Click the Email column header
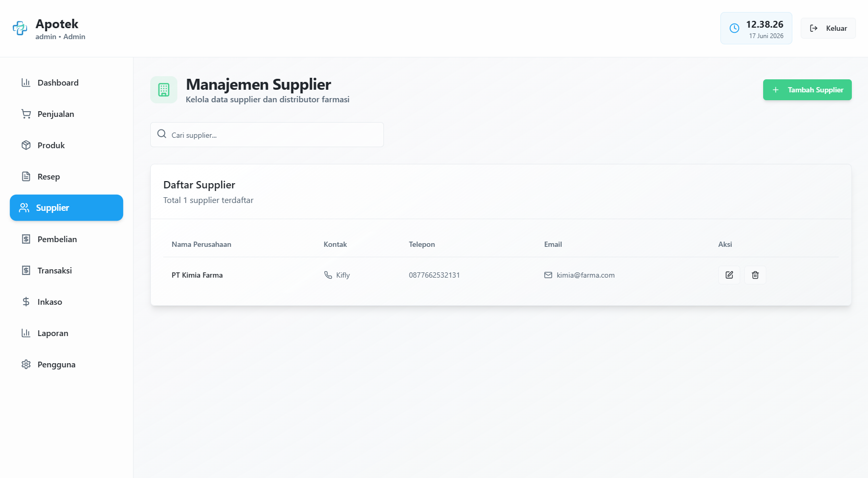The width and height of the screenshot is (868, 478). [x=553, y=244]
